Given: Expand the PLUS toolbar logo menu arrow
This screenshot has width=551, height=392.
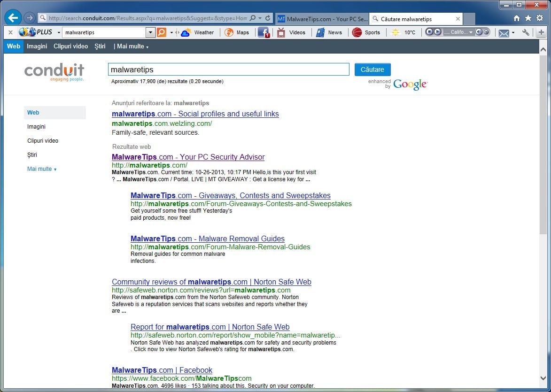Looking at the screenshot, I should tap(59, 33).
